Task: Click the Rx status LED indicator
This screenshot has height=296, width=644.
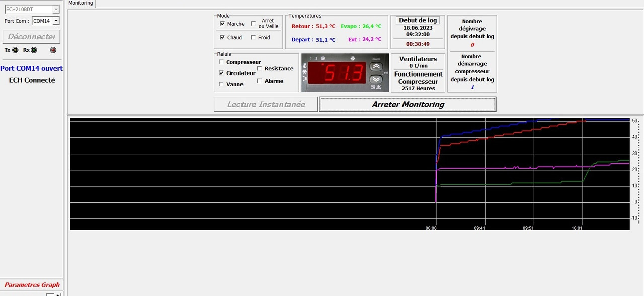Action: 34,50
